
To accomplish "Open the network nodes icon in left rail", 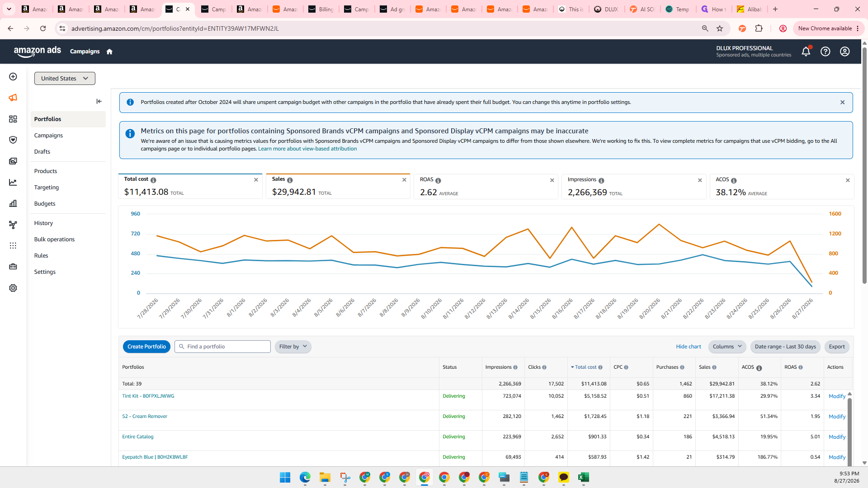I will tap(13, 225).
